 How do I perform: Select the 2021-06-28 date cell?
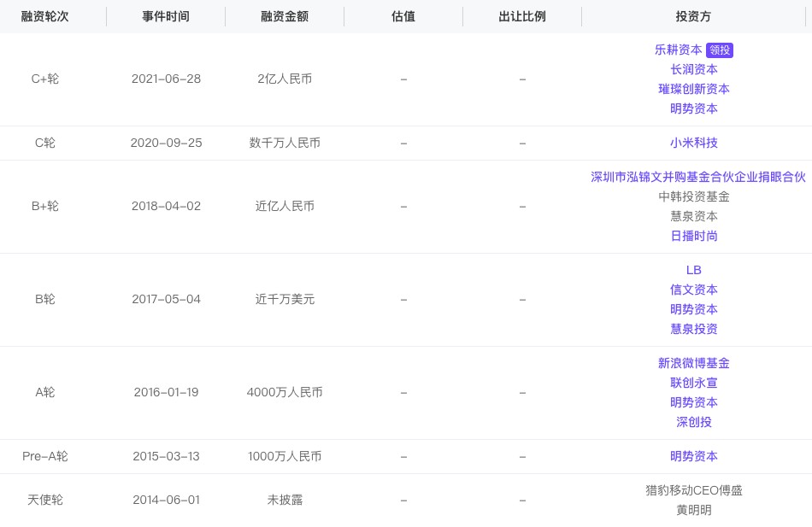click(166, 79)
